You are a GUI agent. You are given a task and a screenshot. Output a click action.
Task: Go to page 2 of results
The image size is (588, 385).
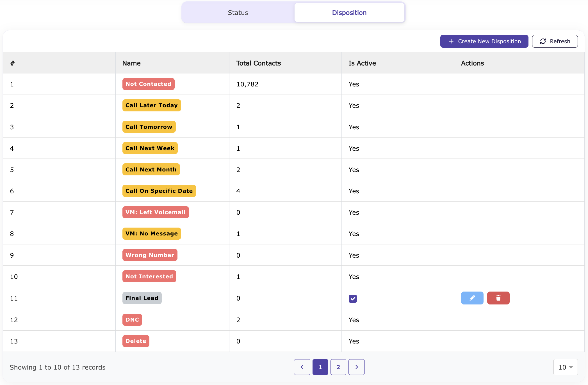(338, 367)
